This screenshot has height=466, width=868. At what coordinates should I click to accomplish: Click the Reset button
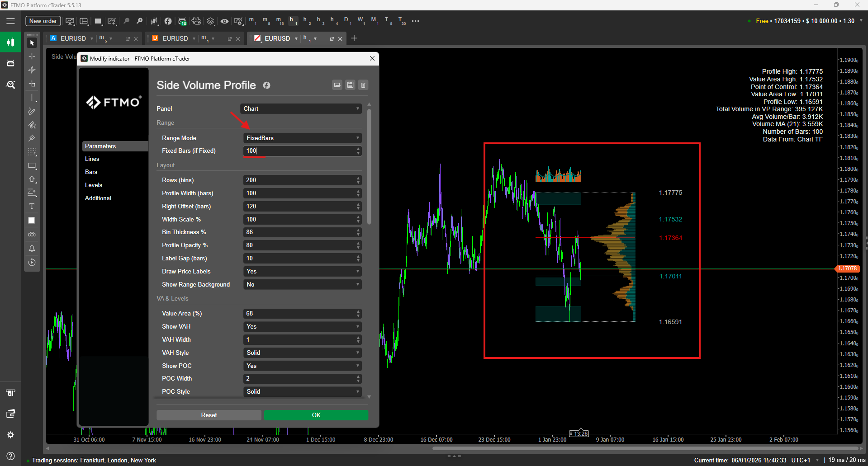(209, 415)
